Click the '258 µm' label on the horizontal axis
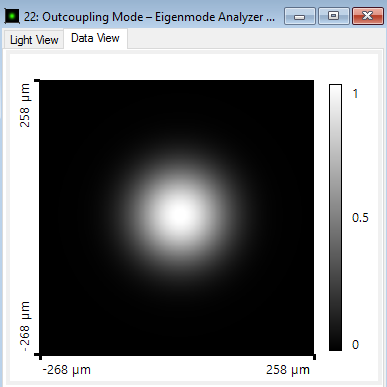387x387 pixels. (288, 370)
